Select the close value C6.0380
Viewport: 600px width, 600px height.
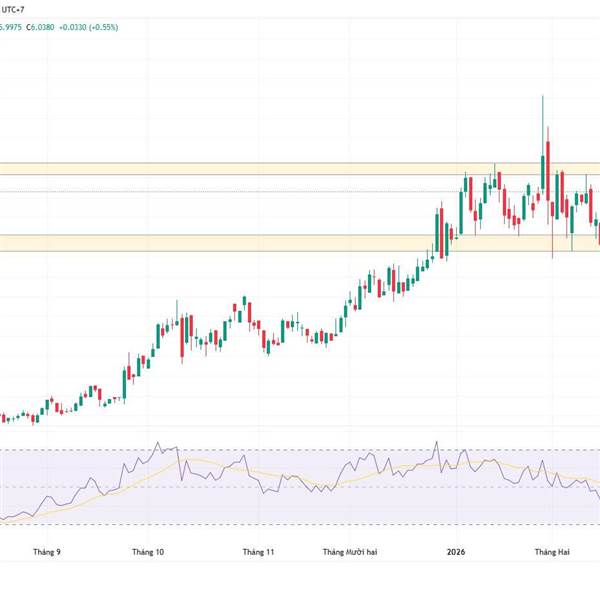pos(40,28)
